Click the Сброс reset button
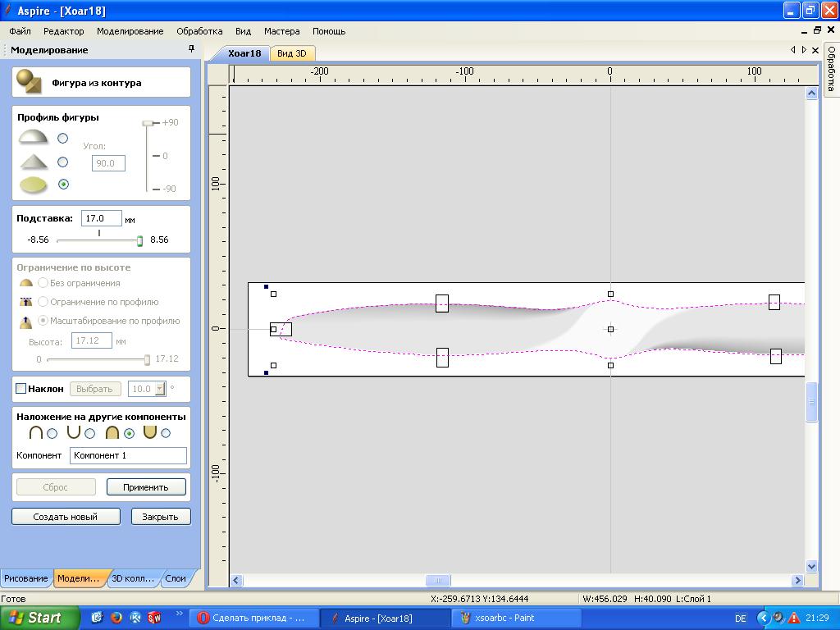Screen dimensions: 840x630 56,487
